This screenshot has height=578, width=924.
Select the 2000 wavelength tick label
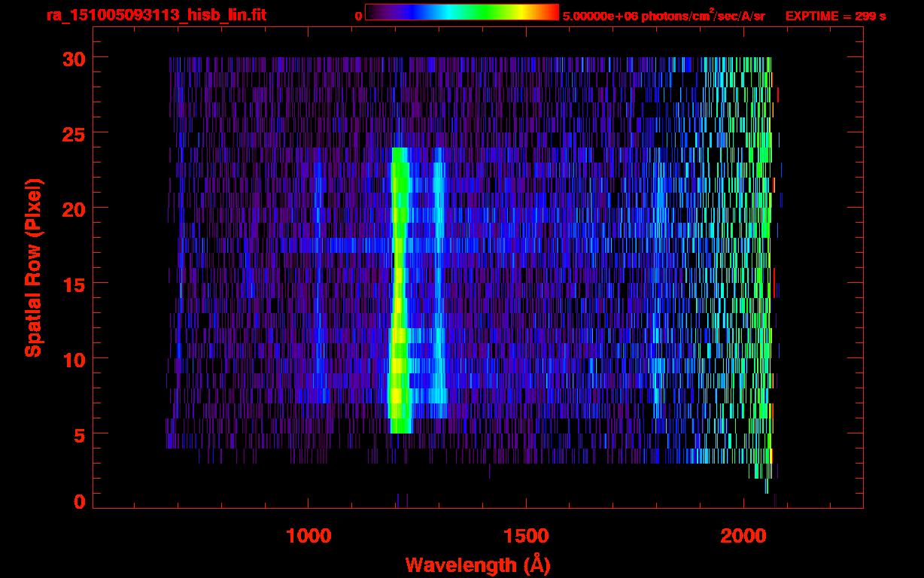coord(744,535)
